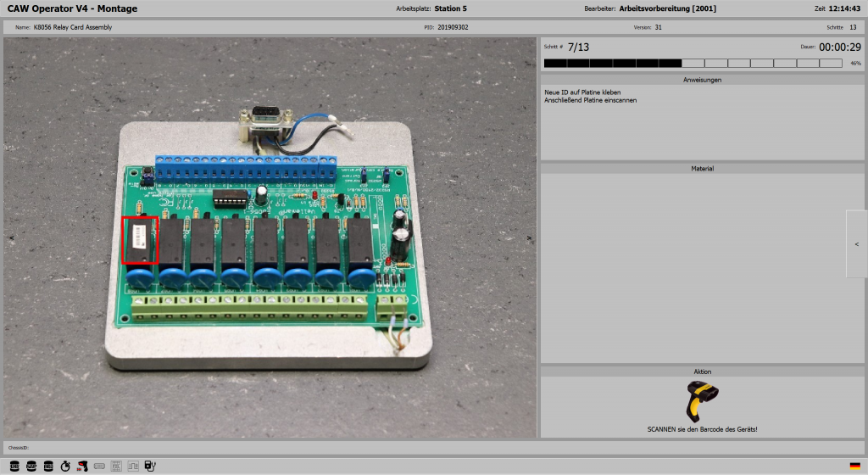The image size is (868, 475).
Task: Click the operator 'Arbeitsvorbereitung [2001]'
Action: pos(668,8)
